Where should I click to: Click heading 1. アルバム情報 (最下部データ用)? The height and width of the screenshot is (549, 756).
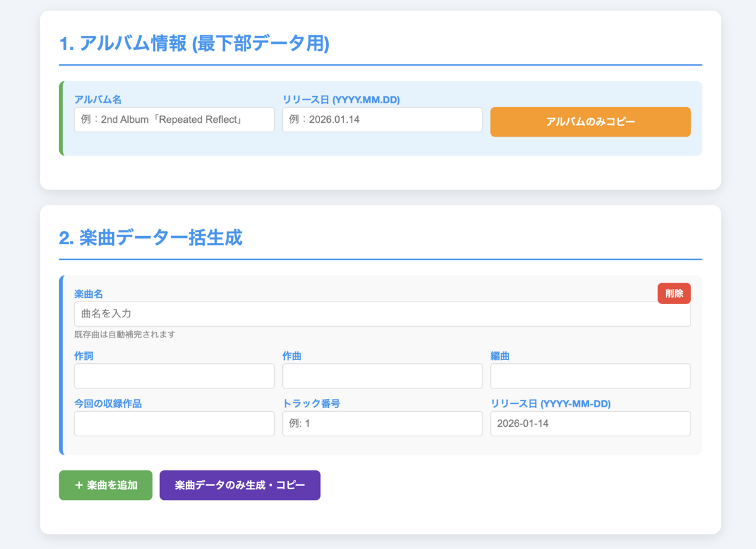[x=194, y=44]
